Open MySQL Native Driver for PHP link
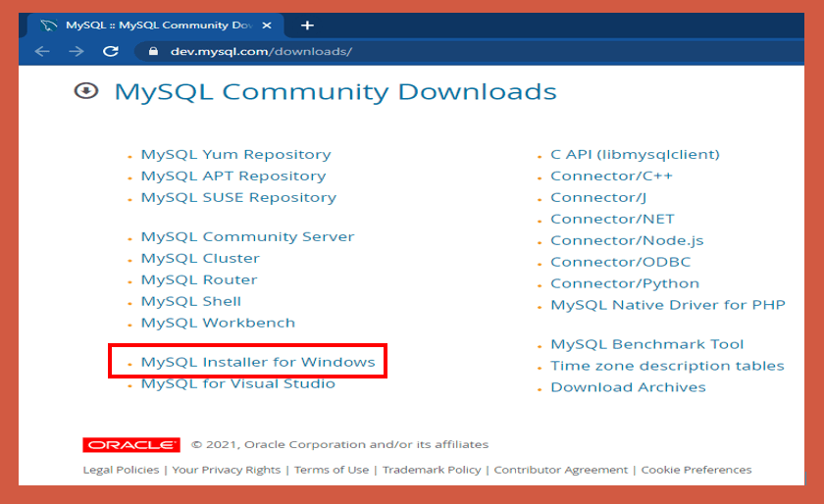The image size is (824, 504). pos(668,305)
